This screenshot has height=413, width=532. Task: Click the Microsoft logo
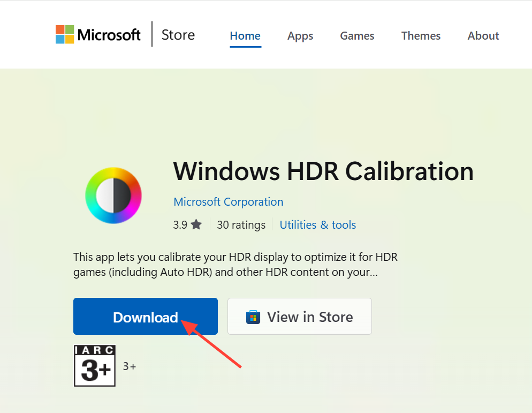(98, 35)
